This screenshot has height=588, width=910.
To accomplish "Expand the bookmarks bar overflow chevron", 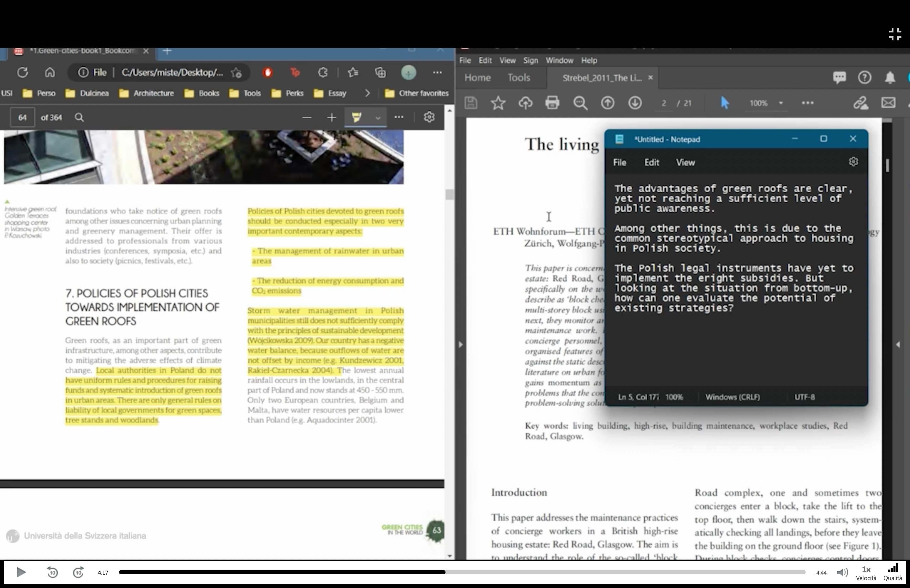I will point(367,93).
